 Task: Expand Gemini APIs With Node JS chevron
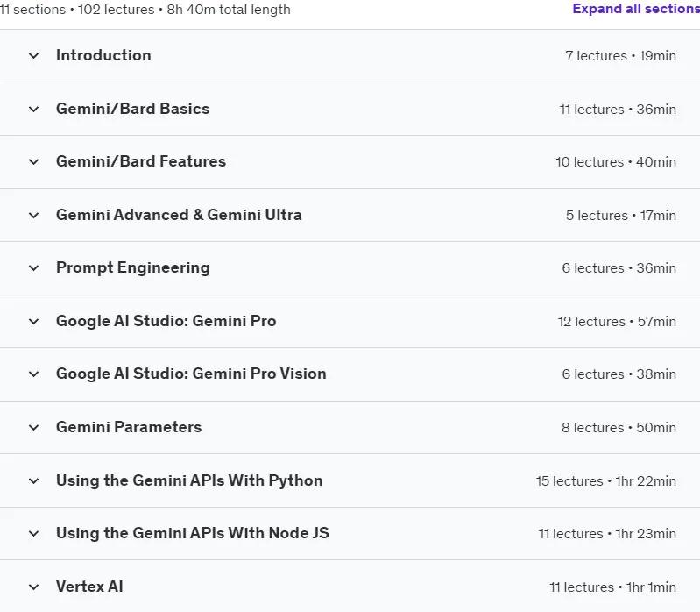(x=33, y=533)
